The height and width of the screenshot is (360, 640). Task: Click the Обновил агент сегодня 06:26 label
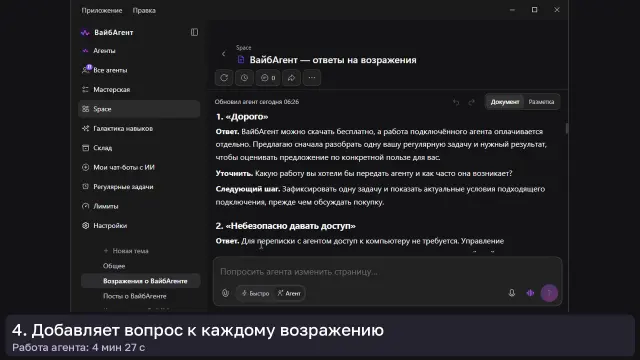coord(257,102)
